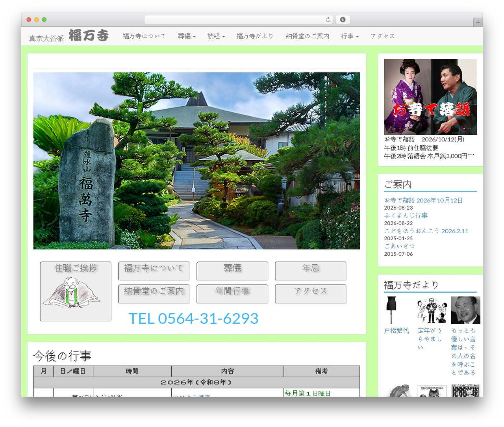Follow the ふくまんじ行事 link
Viewport: 504px width, 427px height.
[x=406, y=215]
